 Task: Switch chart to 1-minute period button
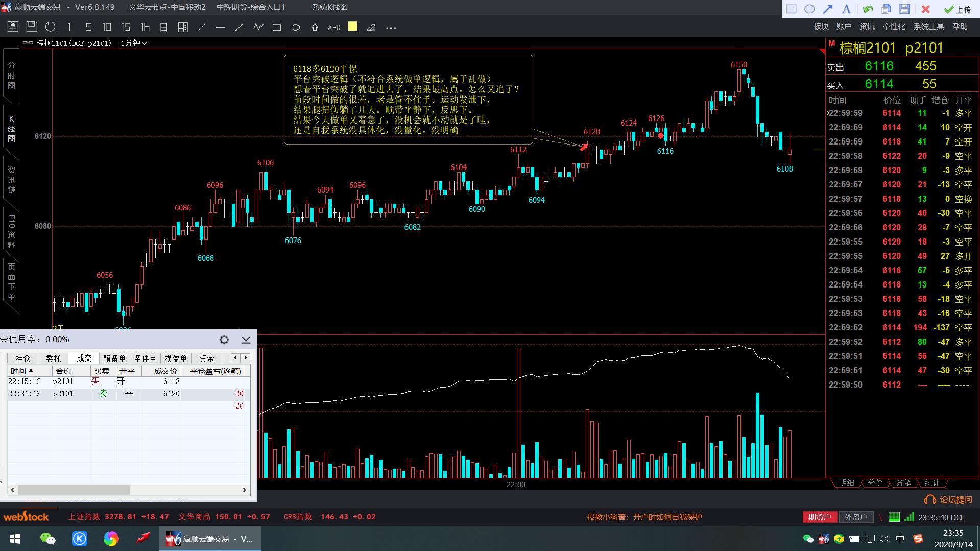tap(69, 27)
